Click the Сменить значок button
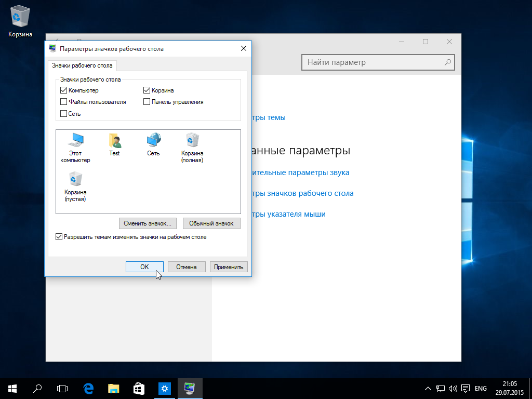Screen dimensions: 532x399 click(148, 223)
